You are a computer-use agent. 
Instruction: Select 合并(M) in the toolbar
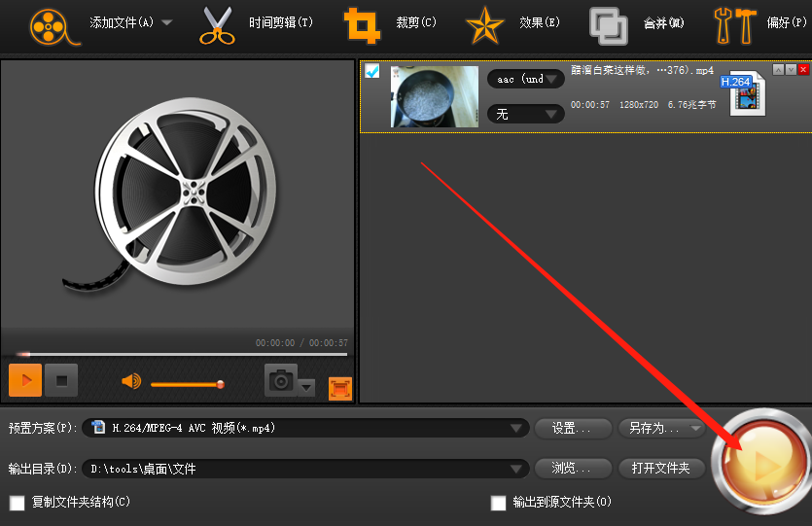[663, 22]
